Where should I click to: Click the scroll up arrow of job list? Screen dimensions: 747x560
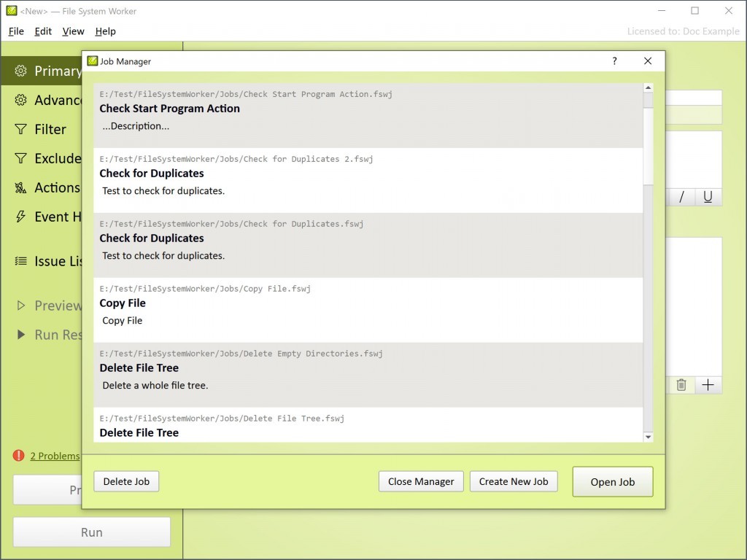(648, 88)
